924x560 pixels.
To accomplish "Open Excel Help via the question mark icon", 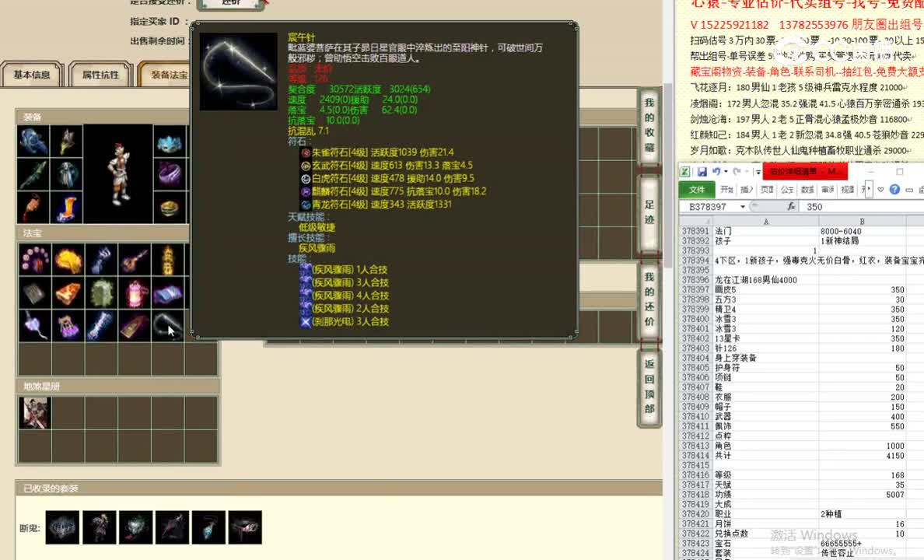I will 894,189.
